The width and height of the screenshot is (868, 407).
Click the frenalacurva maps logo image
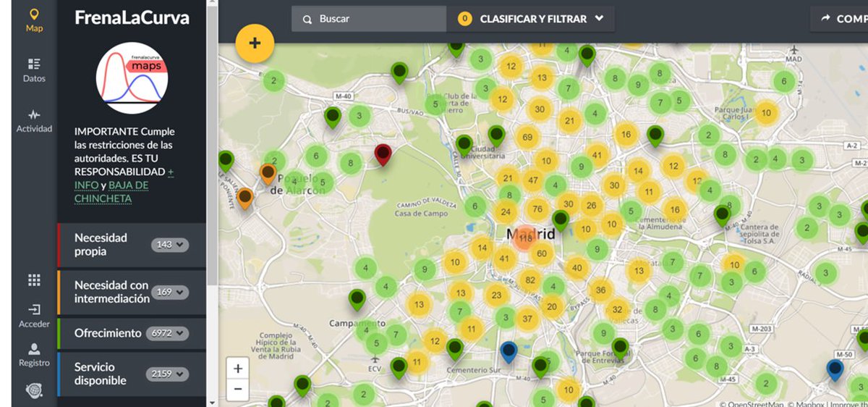tap(132, 77)
